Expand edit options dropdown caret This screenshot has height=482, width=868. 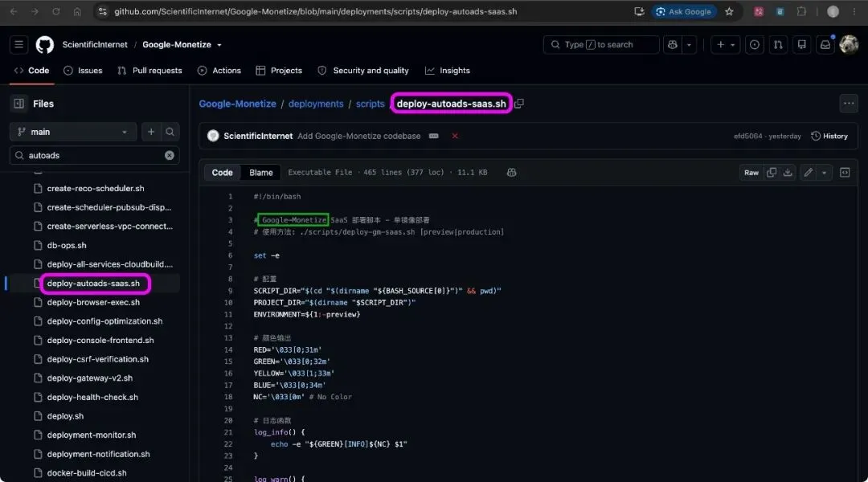click(825, 173)
